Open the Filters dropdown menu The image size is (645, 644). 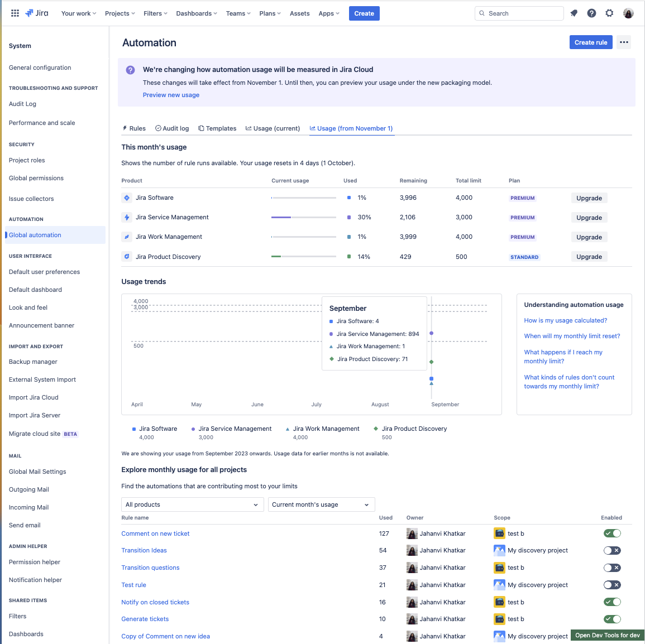(x=155, y=13)
